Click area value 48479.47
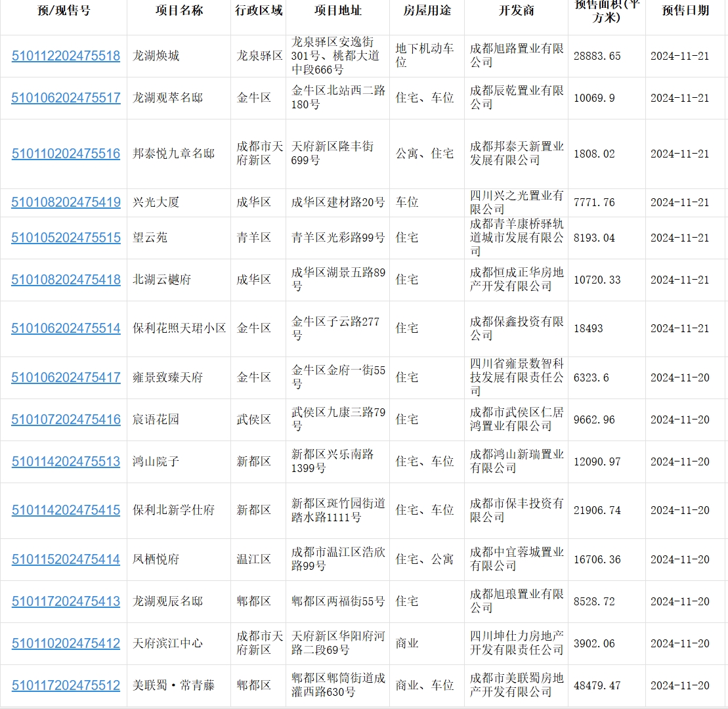728x709 pixels. tap(597, 685)
